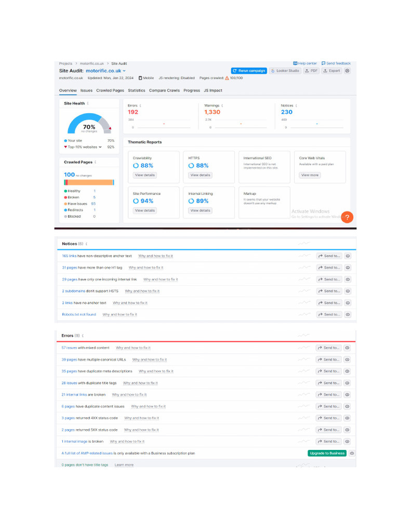
Task: Open 29 pages one incoming link issue
Action: [70, 280]
